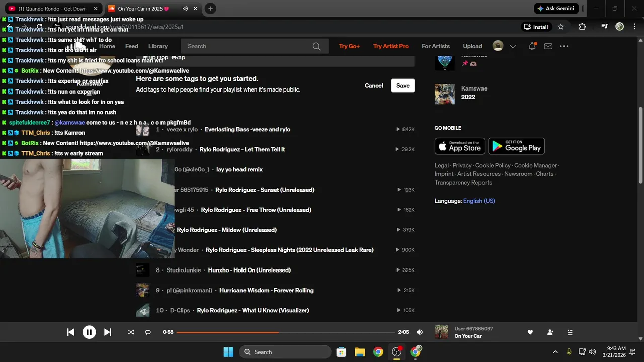Expand the profile avatar dropdown chevron
Image resolution: width=644 pixels, height=362 pixels.
click(x=513, y=46)
